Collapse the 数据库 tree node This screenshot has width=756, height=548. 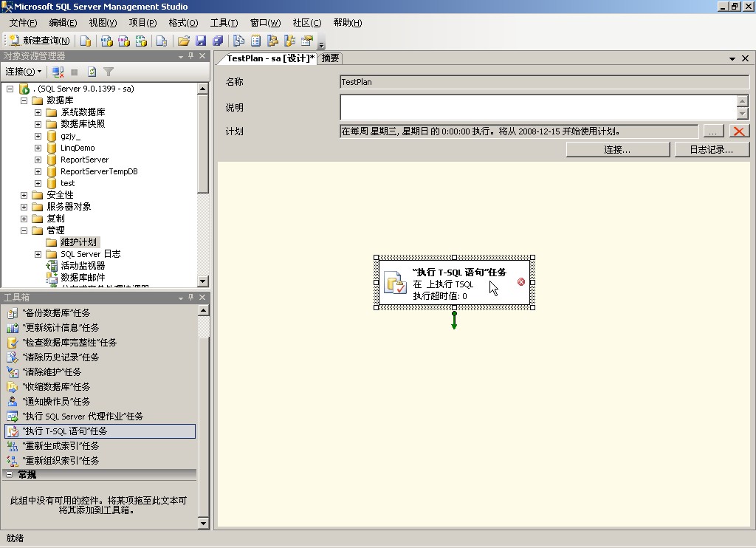pyautogui.click(x=23, y=99)
